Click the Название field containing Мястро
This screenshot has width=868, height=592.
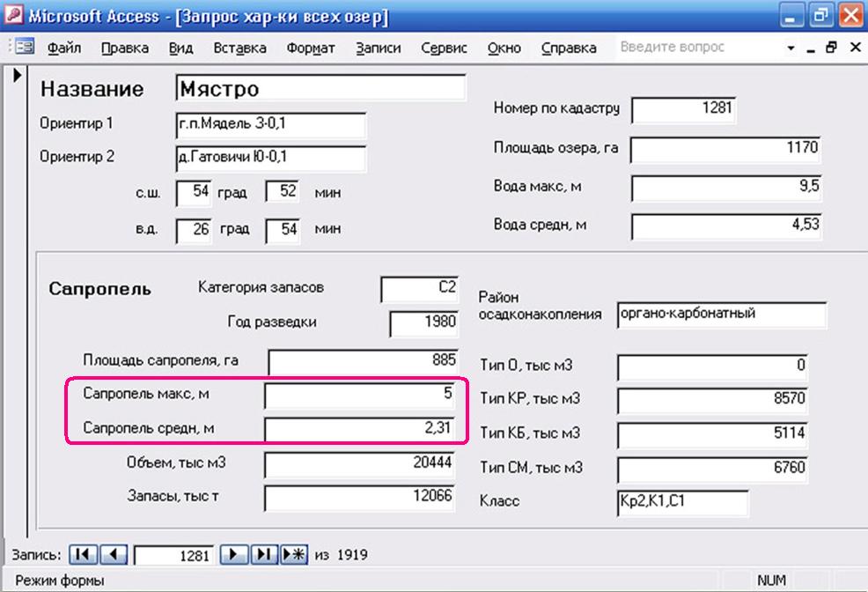(x=320, y=88)
